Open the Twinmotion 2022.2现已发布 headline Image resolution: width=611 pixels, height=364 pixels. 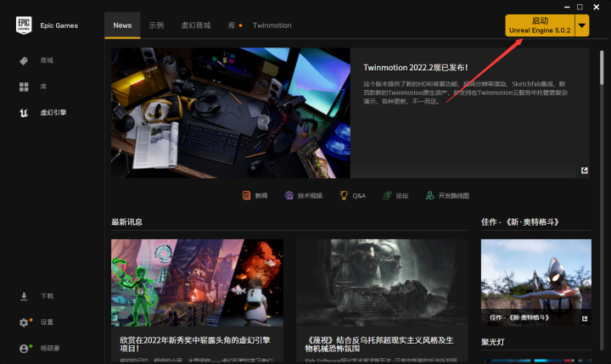(415, 68)
